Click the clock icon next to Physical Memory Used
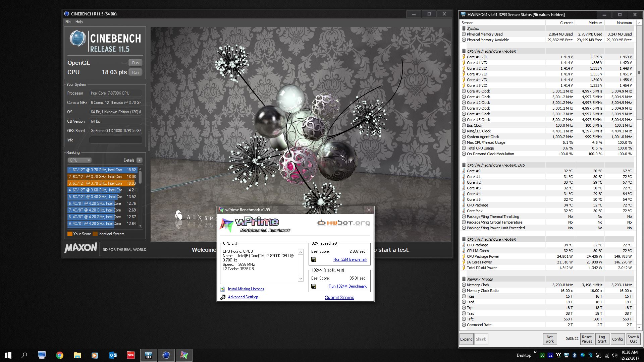 (464, 34)
